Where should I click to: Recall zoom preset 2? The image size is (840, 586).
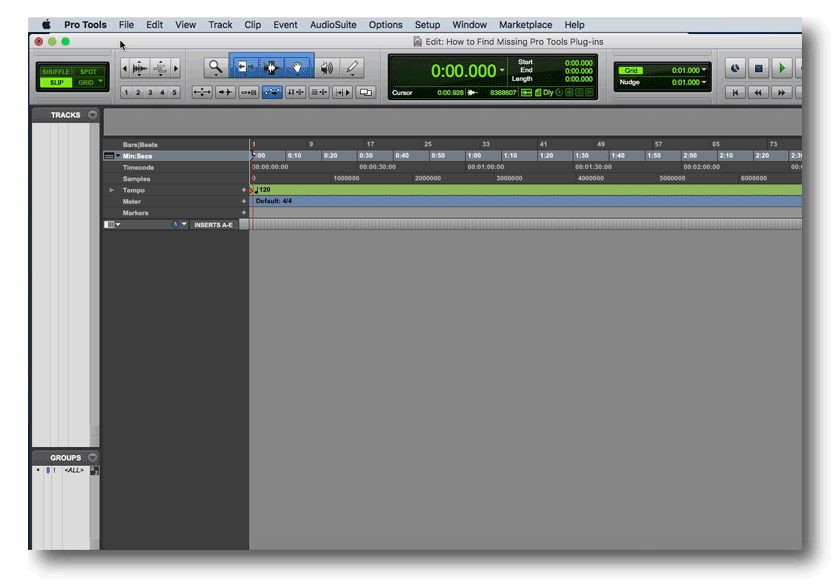[138, 92]
